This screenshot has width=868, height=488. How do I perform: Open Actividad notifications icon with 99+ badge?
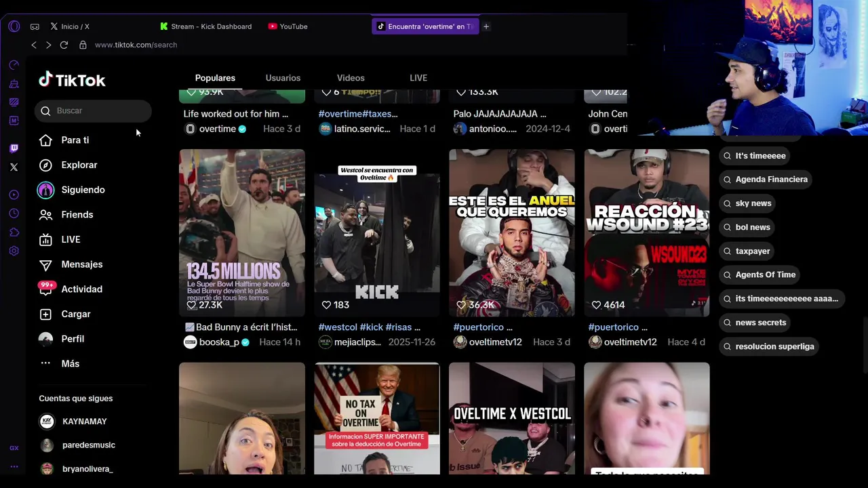point(45,289)
